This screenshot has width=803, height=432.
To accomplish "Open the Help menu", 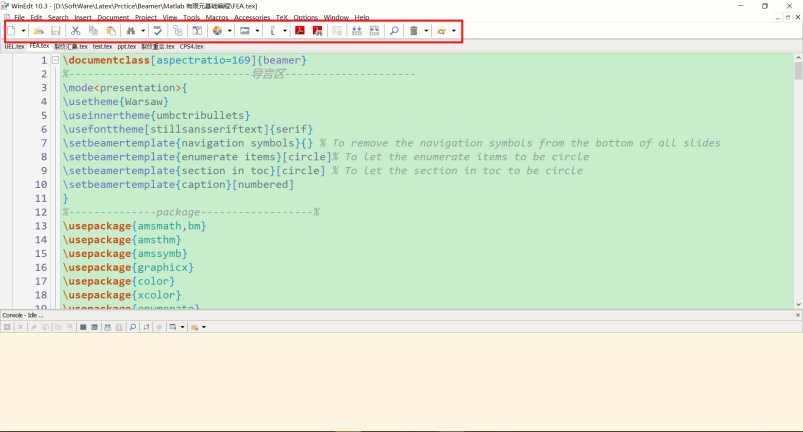I will tap(362, 17).
